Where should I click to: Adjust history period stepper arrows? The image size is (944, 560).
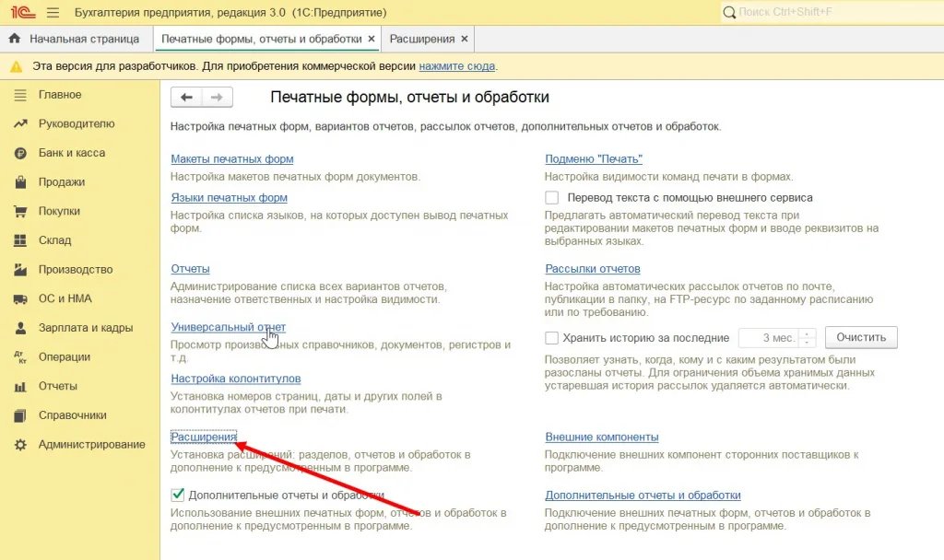tap(807, 338)
